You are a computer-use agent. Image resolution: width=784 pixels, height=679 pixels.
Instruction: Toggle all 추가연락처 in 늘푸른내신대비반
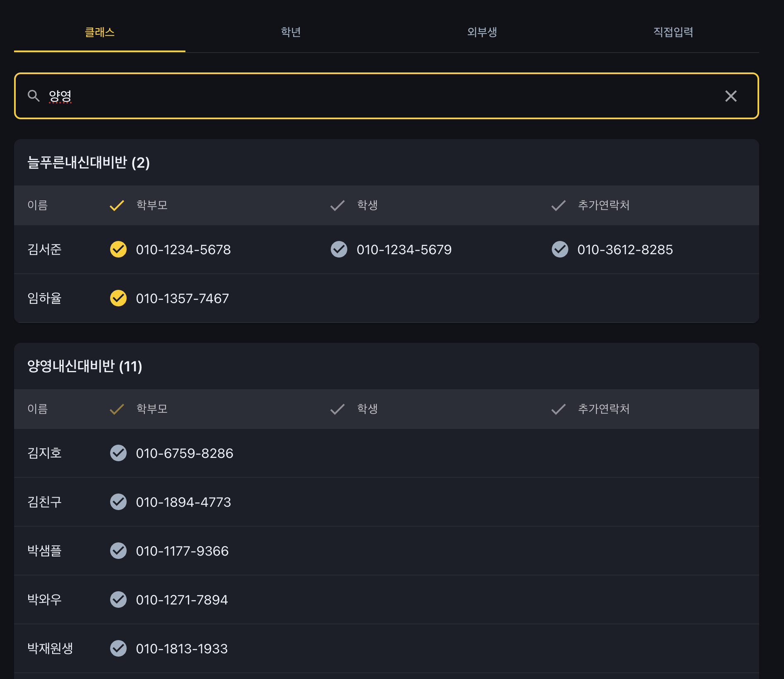[x=559, y=205]
